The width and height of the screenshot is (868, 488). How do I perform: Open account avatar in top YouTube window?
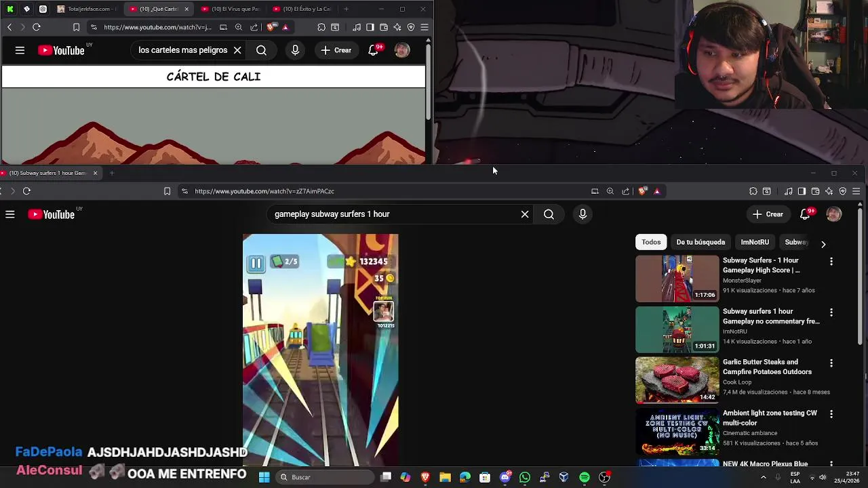pyautogui.click(x=402, y=50)
